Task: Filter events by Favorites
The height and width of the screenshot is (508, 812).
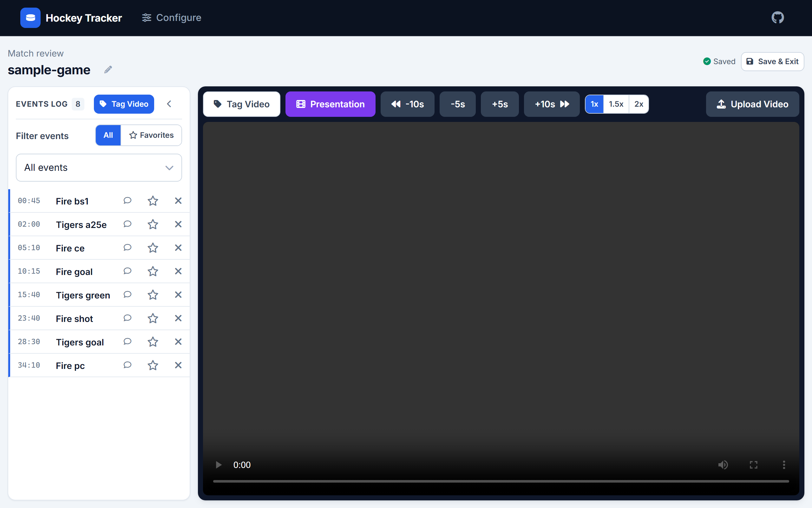Action: coord(151,135)
